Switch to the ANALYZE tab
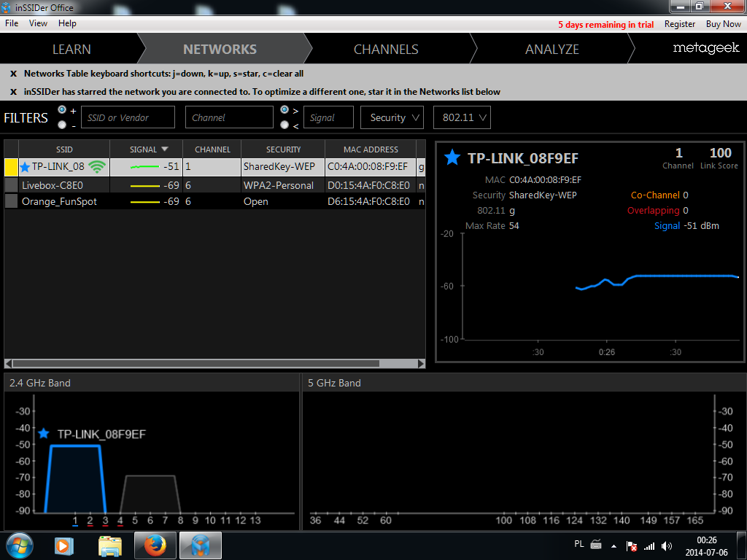 551,49
